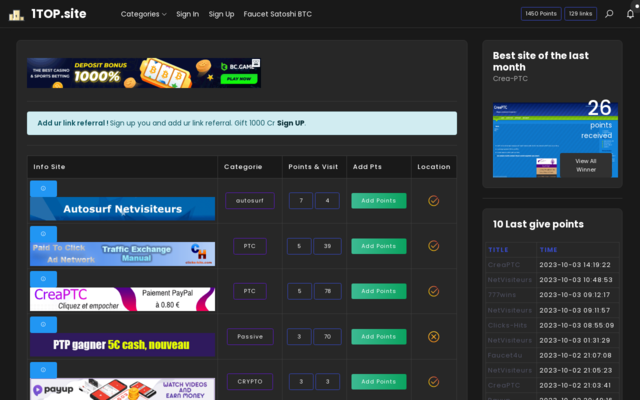
Task: Add Points to PTP gagner site
Action: tap(379, 337)
